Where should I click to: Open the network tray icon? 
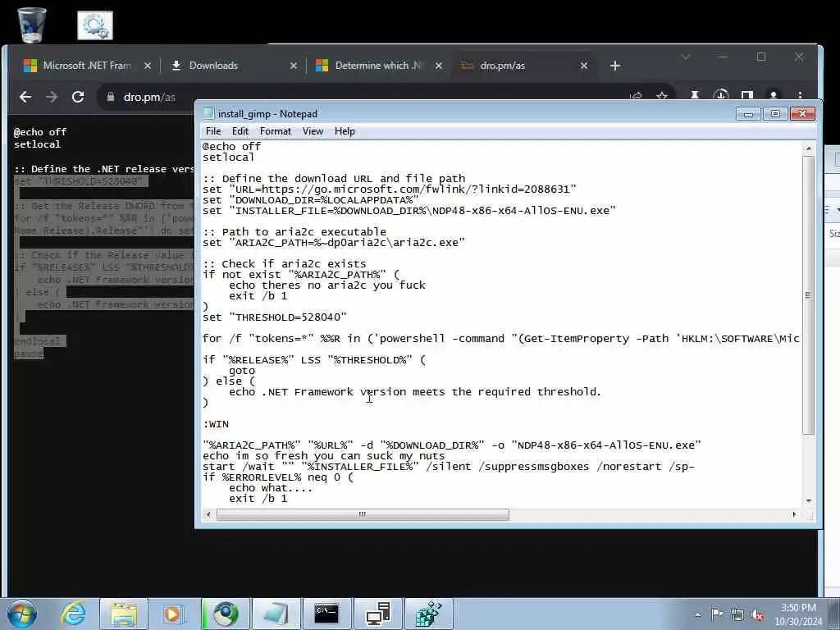(x=737, y=614)
